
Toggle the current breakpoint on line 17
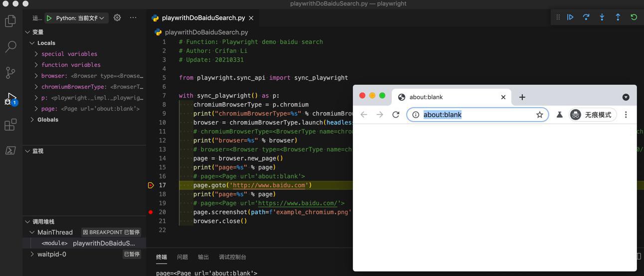click(x=151, y=185)
